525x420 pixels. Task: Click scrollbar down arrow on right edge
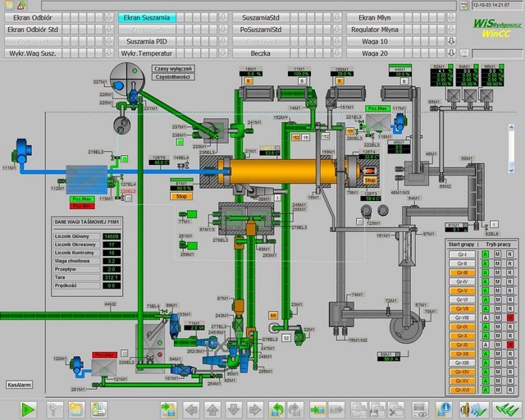click(x=511, y=170)
